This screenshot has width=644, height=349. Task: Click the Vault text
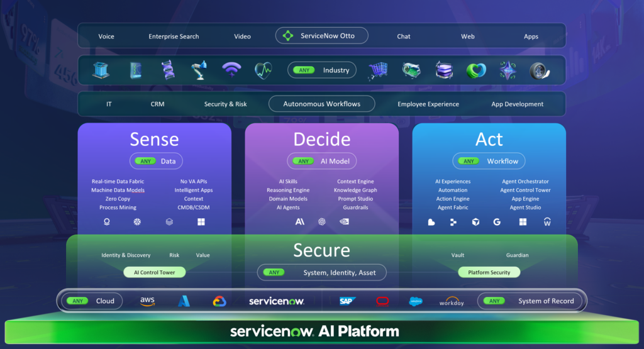pos(458,255)
